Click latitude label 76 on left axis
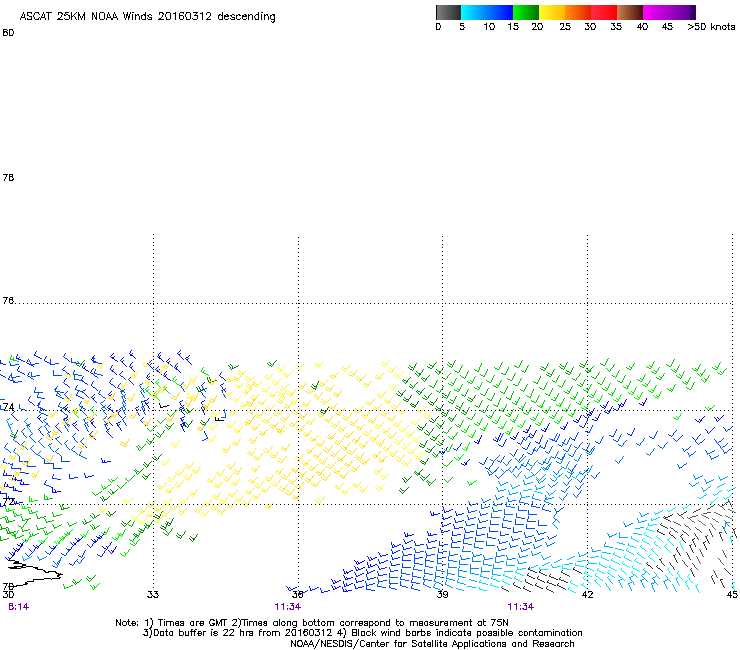Image resolution: width=740 pixels, height=650 pixels. point(8,300)
